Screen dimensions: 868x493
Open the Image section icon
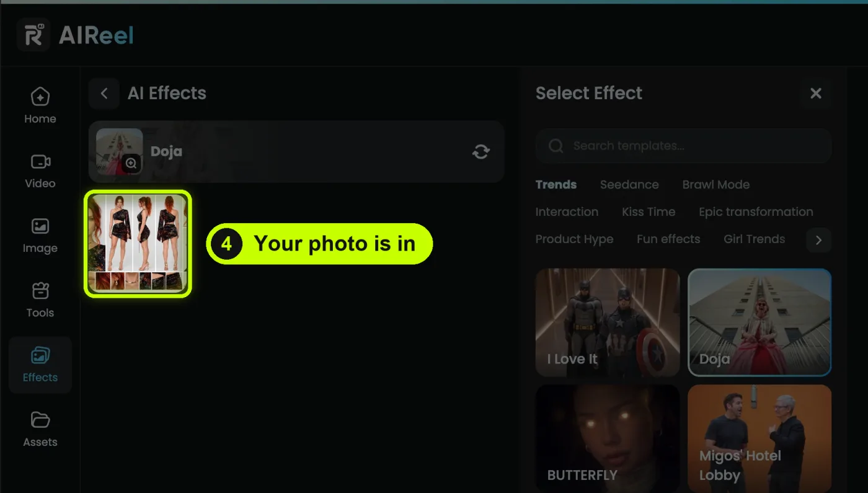tap(40, 226)
